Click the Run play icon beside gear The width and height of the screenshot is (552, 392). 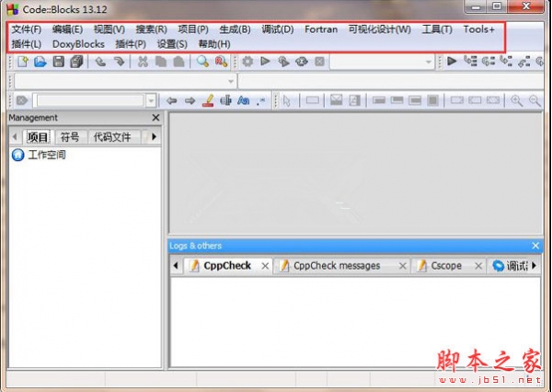point(265,62)
